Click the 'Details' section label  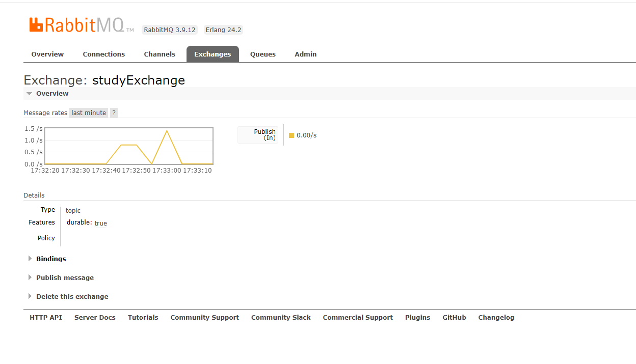[34, 195]
